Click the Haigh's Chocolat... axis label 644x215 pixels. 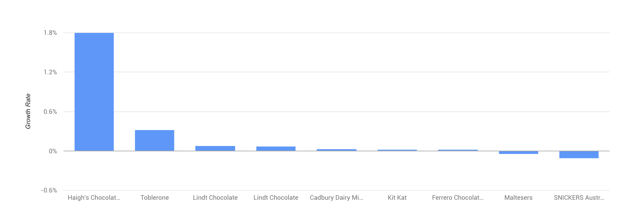[x=94, y=198]
